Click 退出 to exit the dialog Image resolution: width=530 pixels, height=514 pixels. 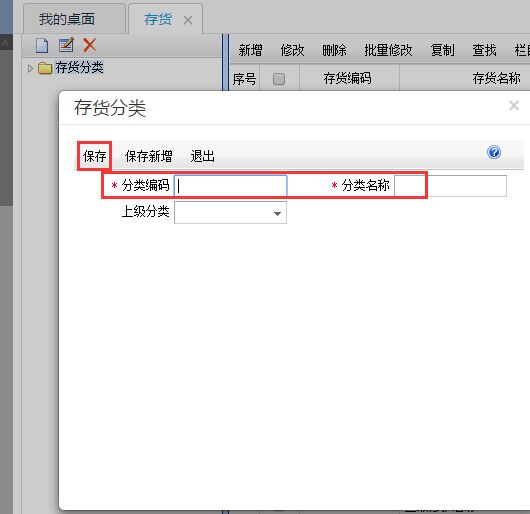[x=202, y=156]
